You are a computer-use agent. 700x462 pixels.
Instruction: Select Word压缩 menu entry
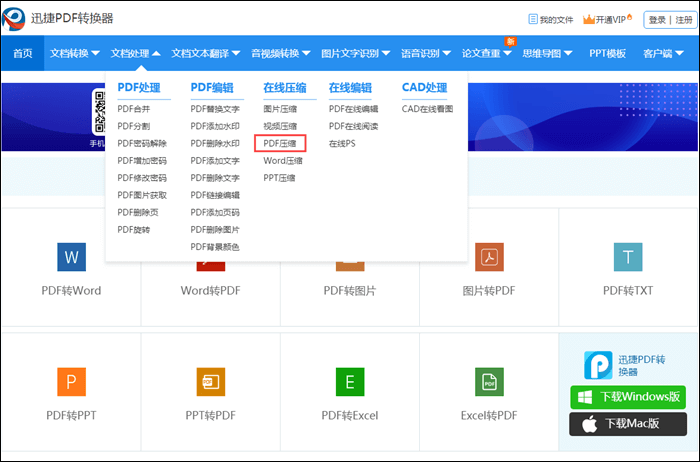(x=283, y=161)
